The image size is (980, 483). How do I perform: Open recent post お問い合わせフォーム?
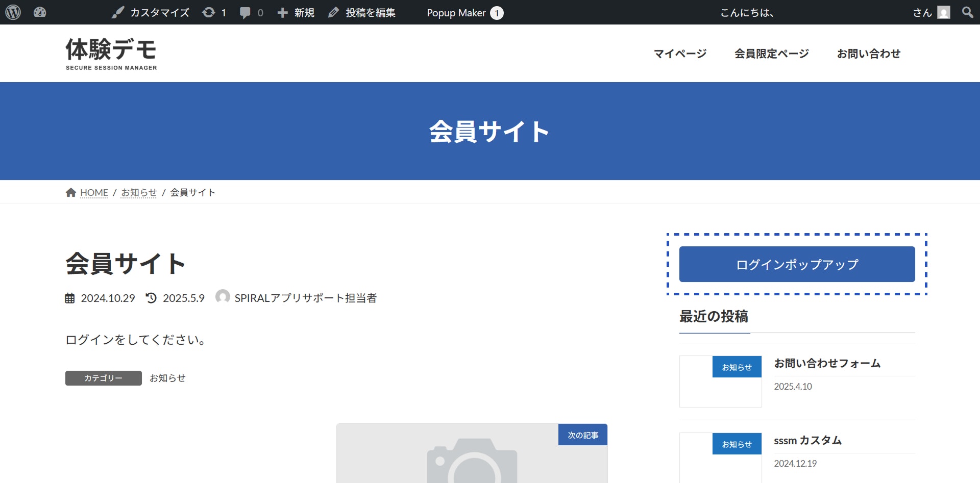(x=827, y=363)
